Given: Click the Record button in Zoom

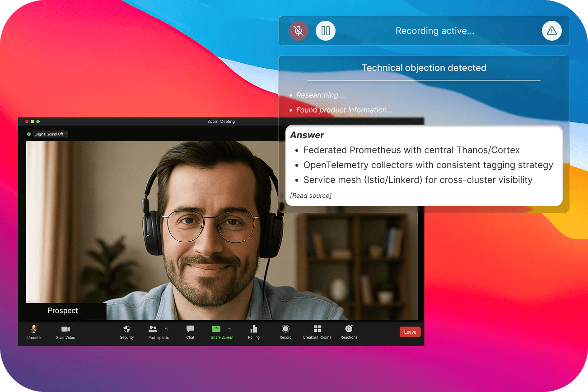Looking at the screenshot, I should (285, 332).
